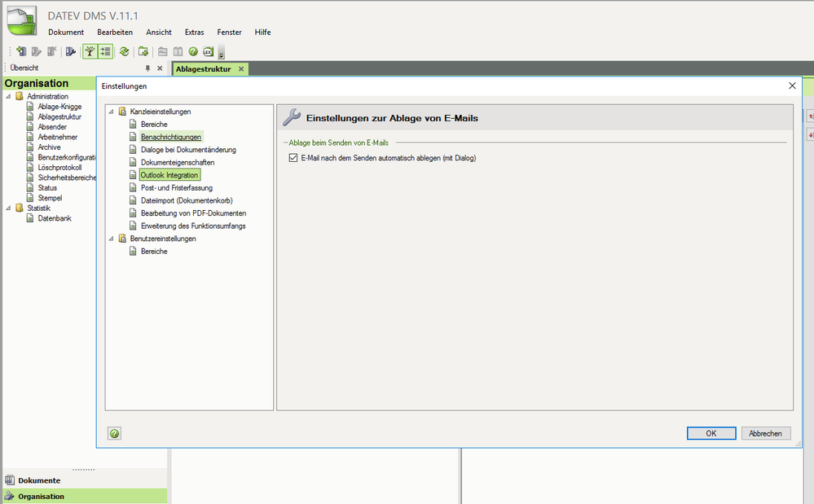The width and height of the screenshot is (814, 504).
Task: Collapse the Administration node in sidebar
Action: (x=9, y=96)
